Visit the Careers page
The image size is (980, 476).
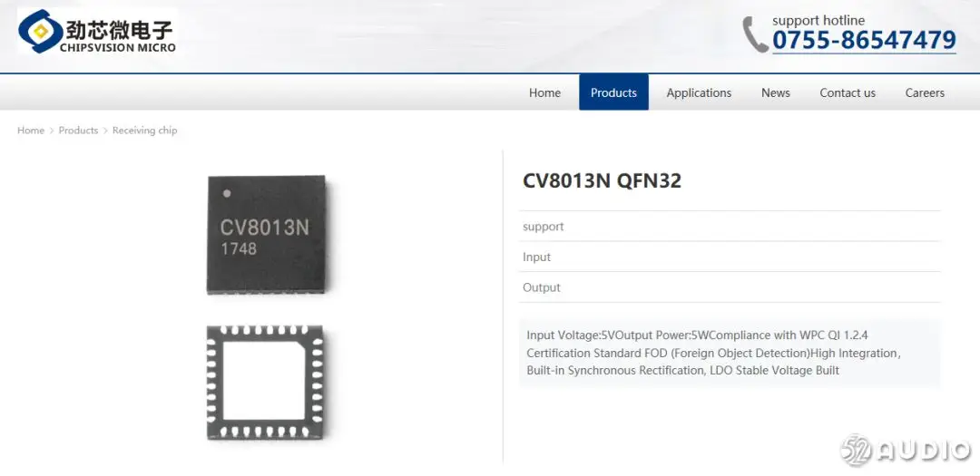coord(925,92)
